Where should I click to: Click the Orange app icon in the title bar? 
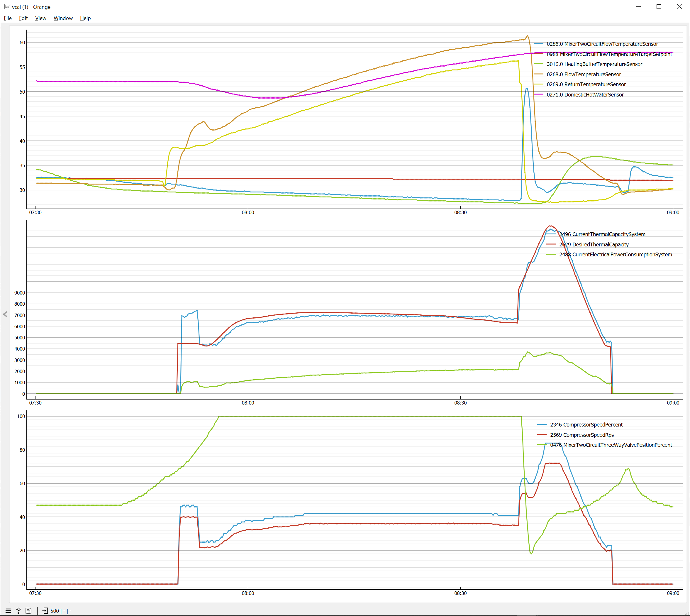click(x=7, y=7)
